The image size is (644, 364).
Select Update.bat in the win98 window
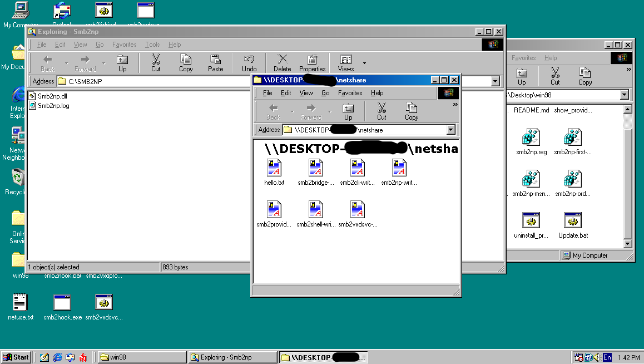click(573, 225)
